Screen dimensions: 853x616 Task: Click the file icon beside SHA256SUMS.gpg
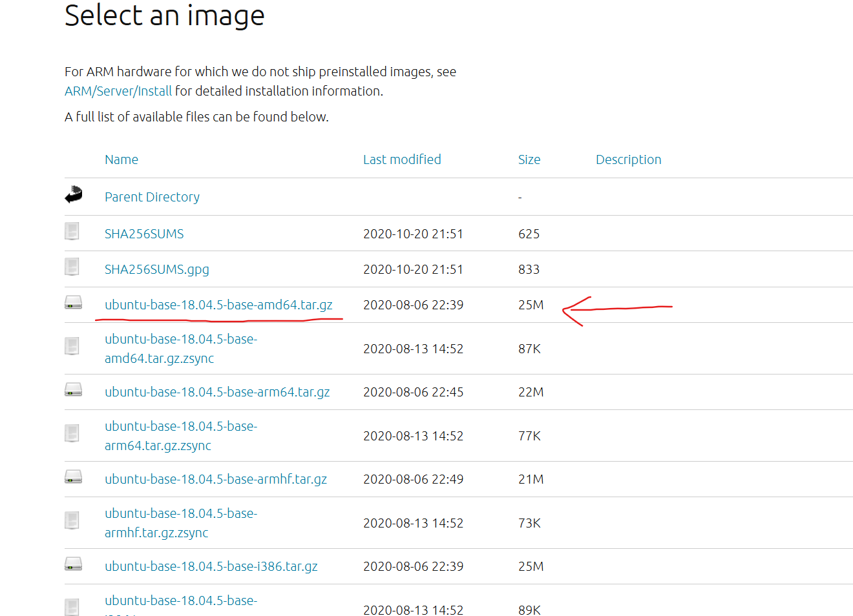(x=72, y=267)
